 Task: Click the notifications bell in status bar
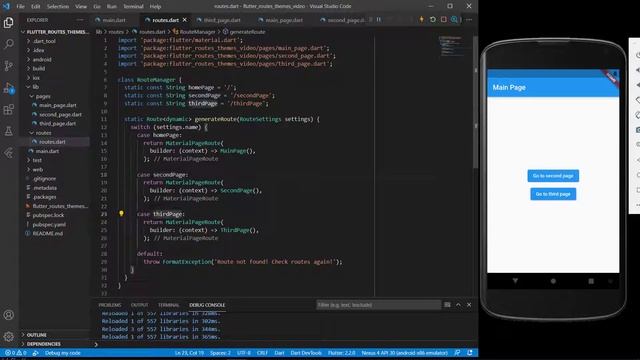[x=470, y=353]
